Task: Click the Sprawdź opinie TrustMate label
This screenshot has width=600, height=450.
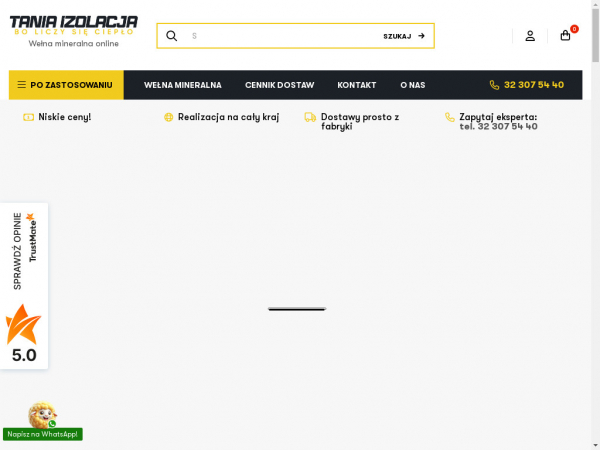Action: [17, 251]
